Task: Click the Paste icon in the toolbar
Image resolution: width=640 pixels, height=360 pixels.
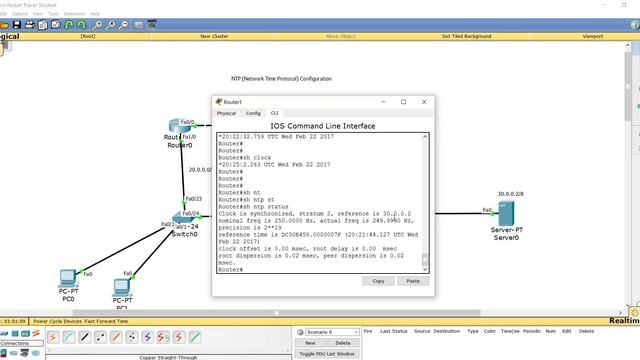Action: point(56,25)
